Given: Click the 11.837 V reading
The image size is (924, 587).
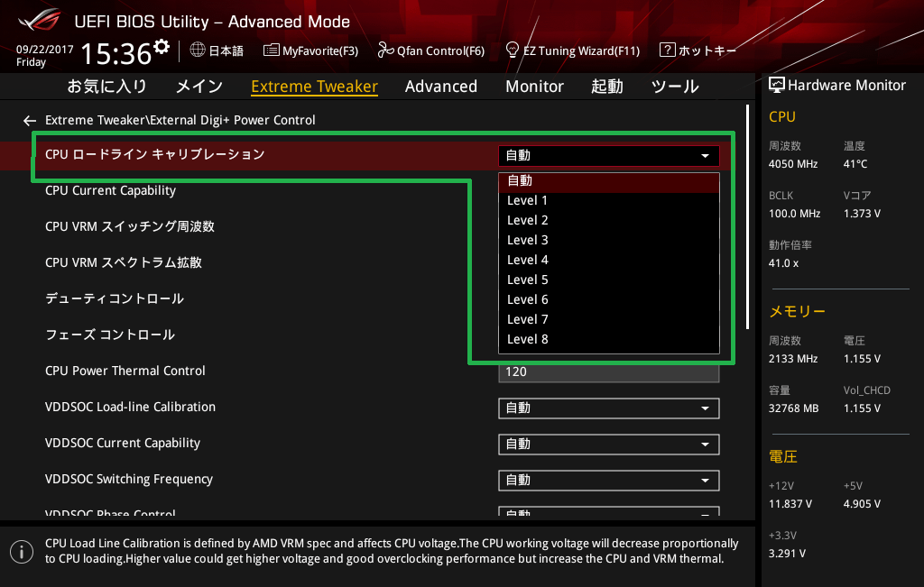Looking at the screenshot, I should pyautogui.click(x=790, y=504).
